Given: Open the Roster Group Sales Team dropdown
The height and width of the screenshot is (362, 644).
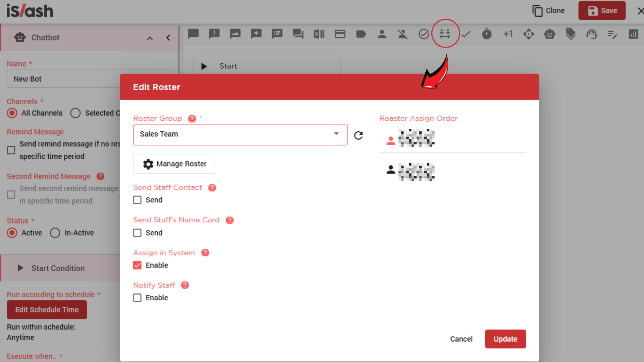Looking at the screenshot, I should coord(240,134).
